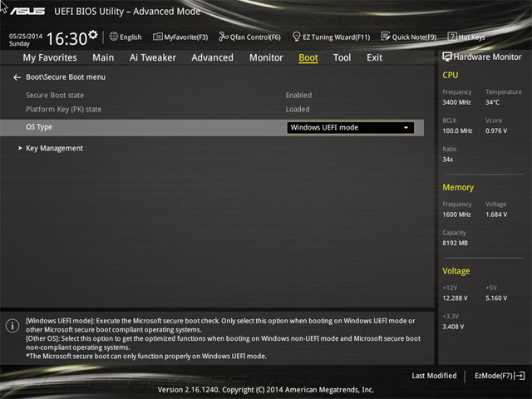The image size is (532, 399).
Task: Click +5V reading 5.160 V
Action: (496, 298)
